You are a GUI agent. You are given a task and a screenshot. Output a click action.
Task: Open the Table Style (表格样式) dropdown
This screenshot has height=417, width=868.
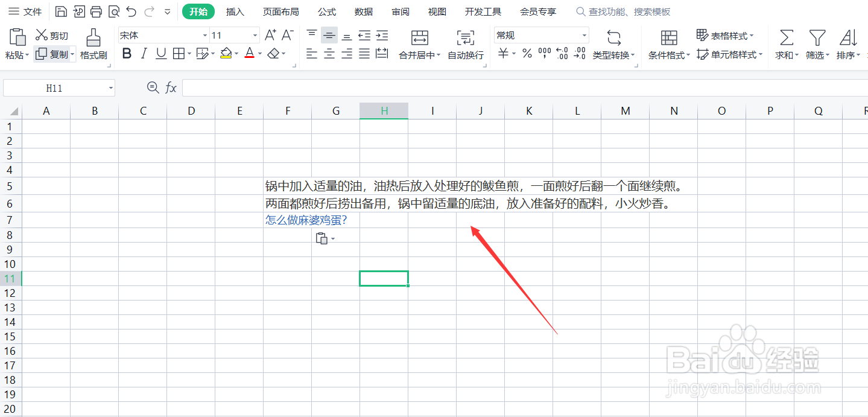pyautogui.click(x=752, y=36)
